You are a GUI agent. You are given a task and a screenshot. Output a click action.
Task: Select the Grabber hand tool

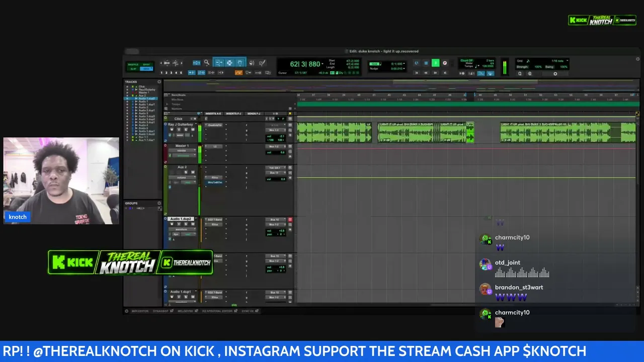coord(240,63)
